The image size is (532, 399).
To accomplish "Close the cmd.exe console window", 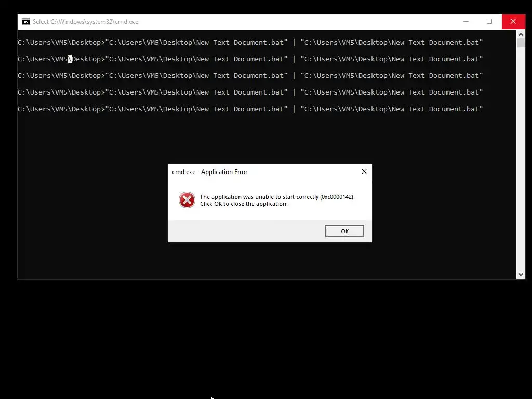I will [513, 21].
